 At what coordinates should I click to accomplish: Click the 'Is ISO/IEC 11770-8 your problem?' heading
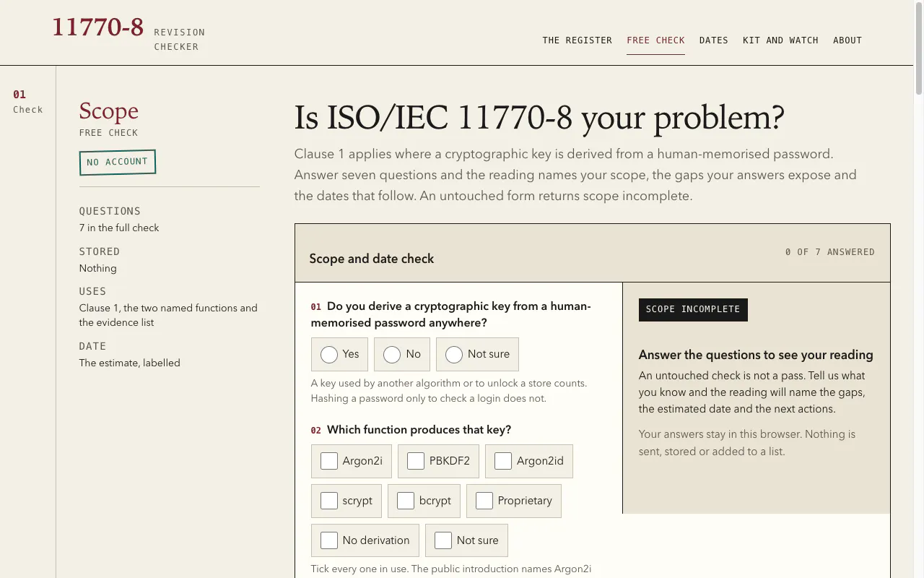click(x=539, y=118)
